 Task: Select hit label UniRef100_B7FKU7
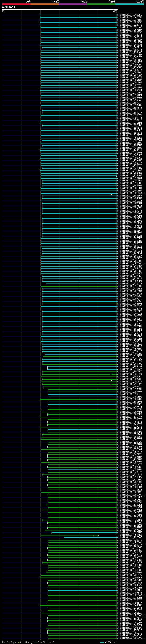(131, 55)
